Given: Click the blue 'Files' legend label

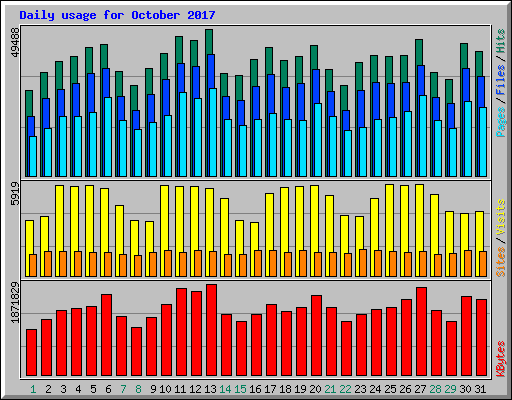Looking at the screenshot, I should [501, 80].
